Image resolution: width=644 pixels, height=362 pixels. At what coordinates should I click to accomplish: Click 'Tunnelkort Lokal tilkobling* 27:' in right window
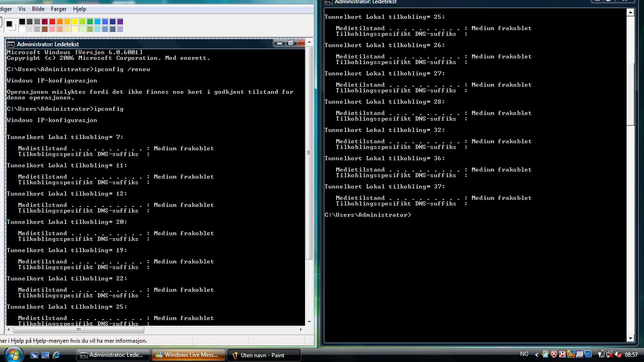coord(385,74)
